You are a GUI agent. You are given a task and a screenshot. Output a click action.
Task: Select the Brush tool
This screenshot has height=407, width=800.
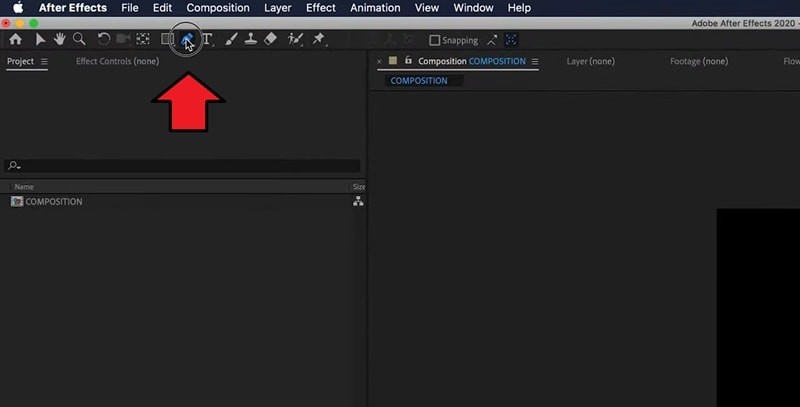point(231,39)
